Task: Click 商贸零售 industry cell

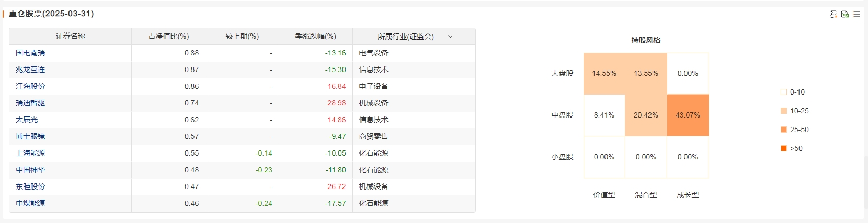Action: 373,136
